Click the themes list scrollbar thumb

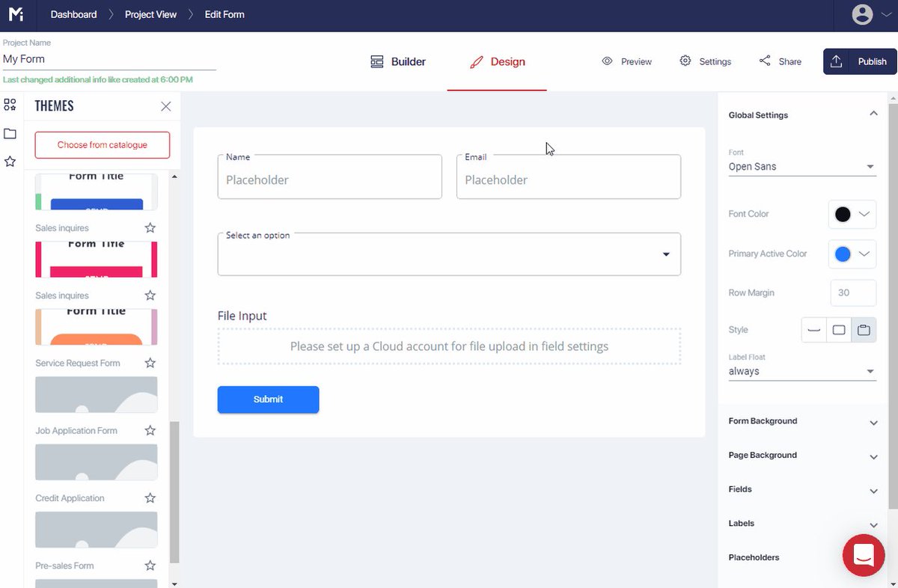pyautogui.click(x=174, y=492)
